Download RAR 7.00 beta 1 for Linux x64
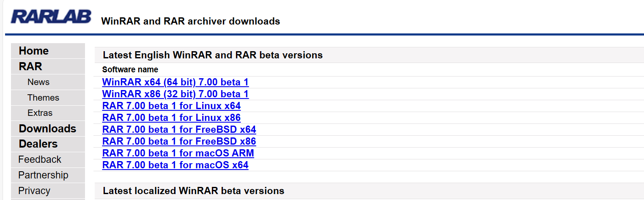The image size is (644, 200). (172, 106)
